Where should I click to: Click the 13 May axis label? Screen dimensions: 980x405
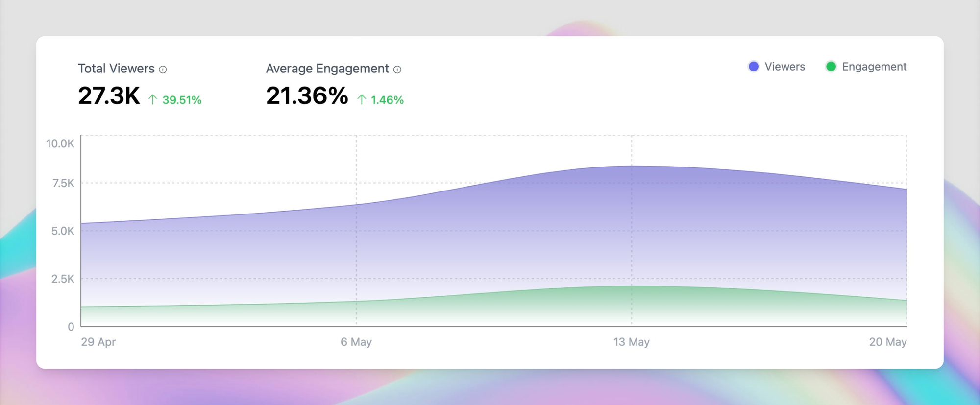[x=632, y=342]
